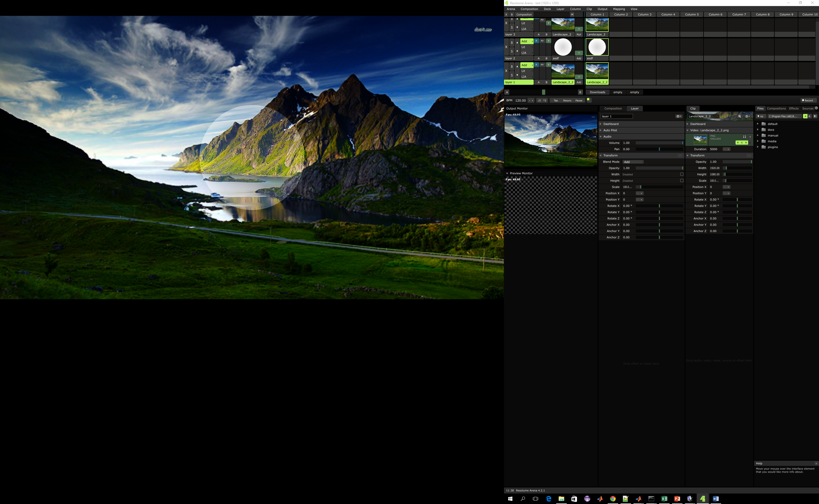Viewport: 819px width, 504px height.
Task: Open the layer 1 settings gear menu
Action: point(679,116)
